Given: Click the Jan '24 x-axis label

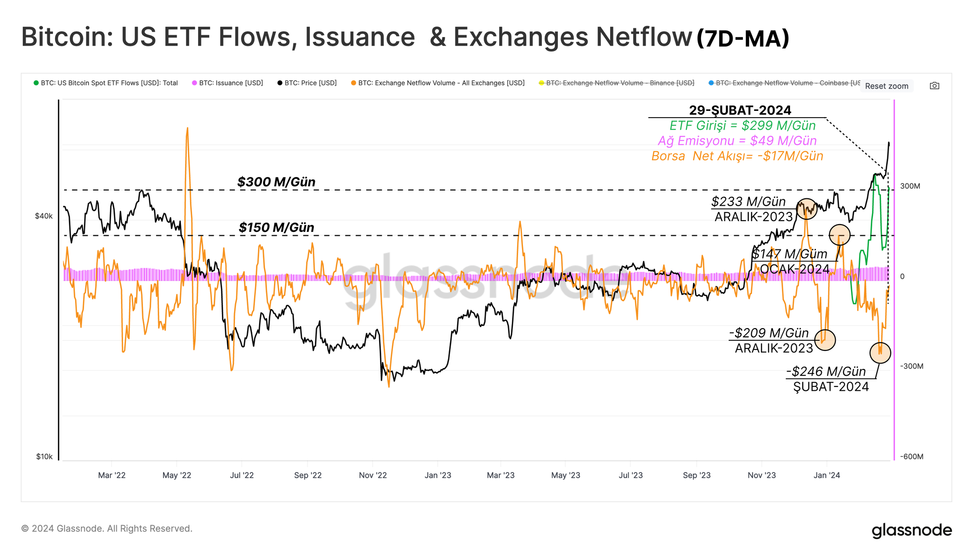Looking at the screenshot, I should [827, 475].
